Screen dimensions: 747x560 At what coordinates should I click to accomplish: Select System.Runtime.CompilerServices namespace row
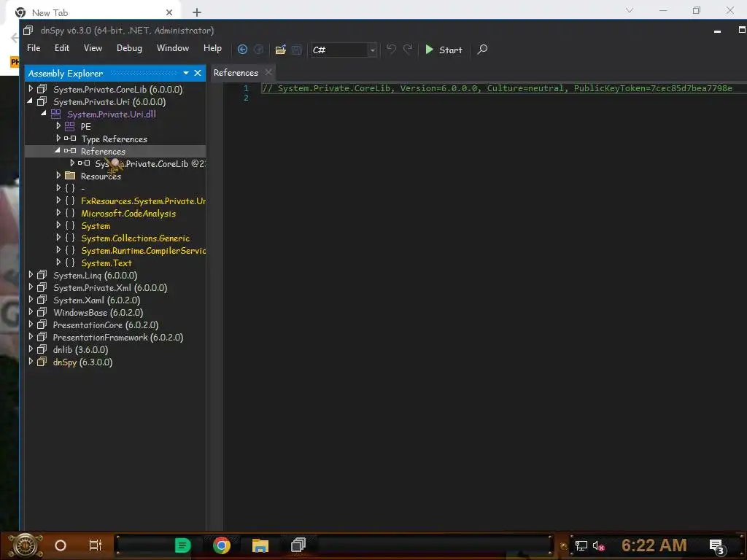[x=144, y=251]
